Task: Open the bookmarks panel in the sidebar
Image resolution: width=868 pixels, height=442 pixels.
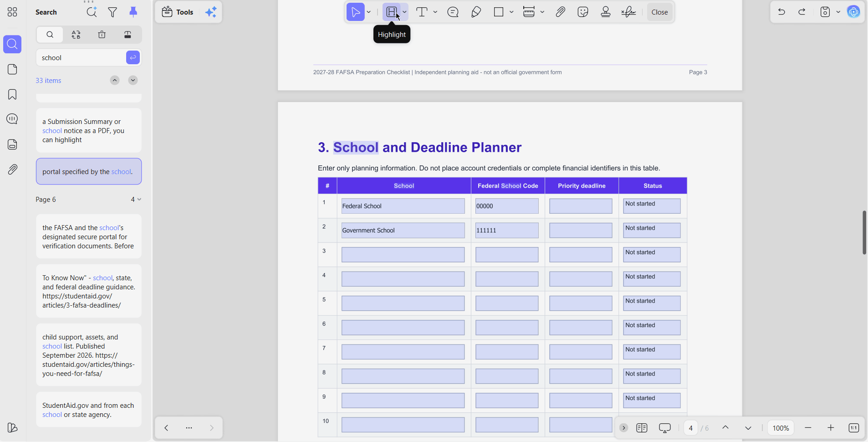Action: (x=12, y=94)
